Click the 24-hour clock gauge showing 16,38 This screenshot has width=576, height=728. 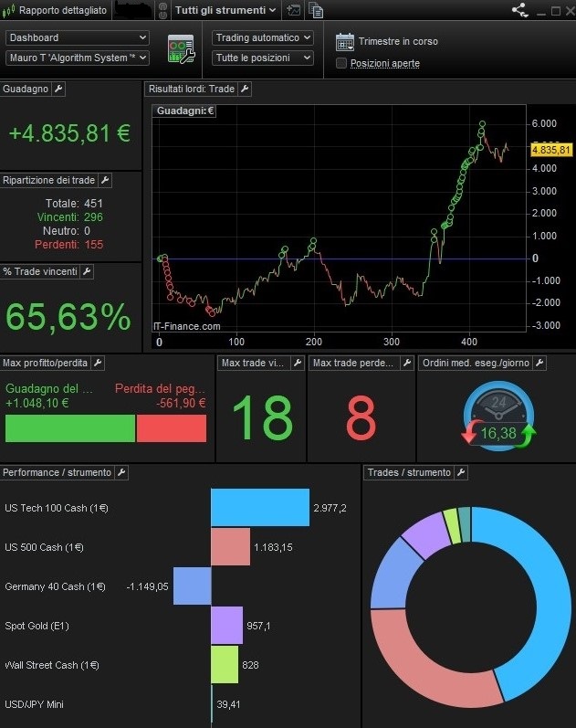click(498, 416)
